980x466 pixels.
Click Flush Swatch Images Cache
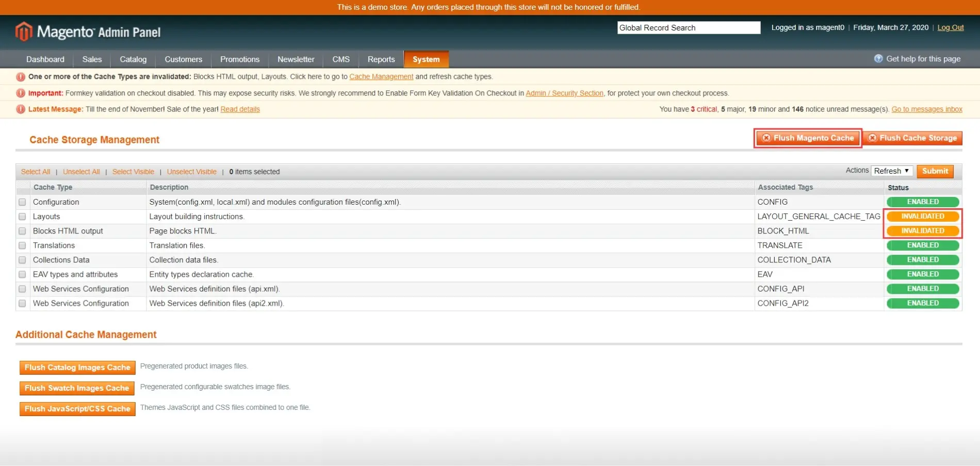[77, 388]
